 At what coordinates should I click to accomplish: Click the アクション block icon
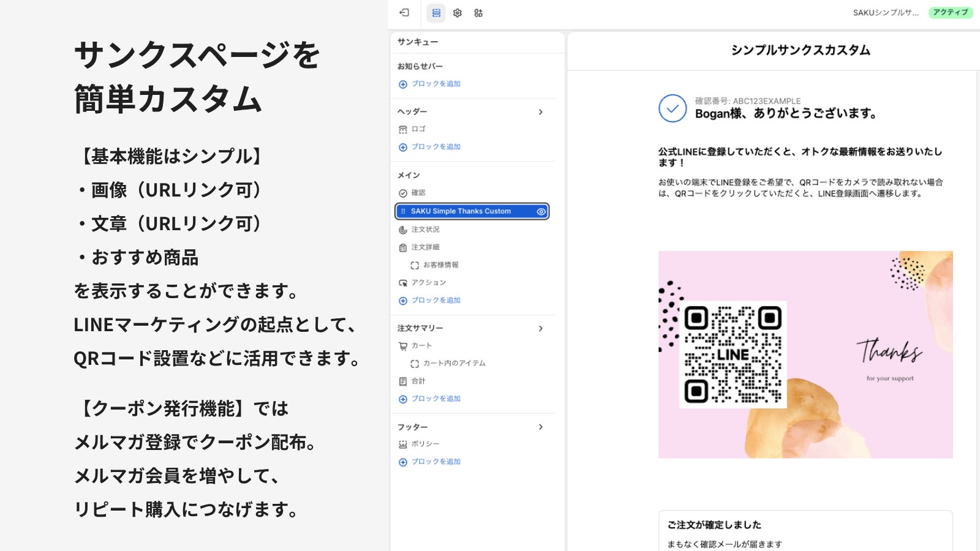tap(403, 283)
